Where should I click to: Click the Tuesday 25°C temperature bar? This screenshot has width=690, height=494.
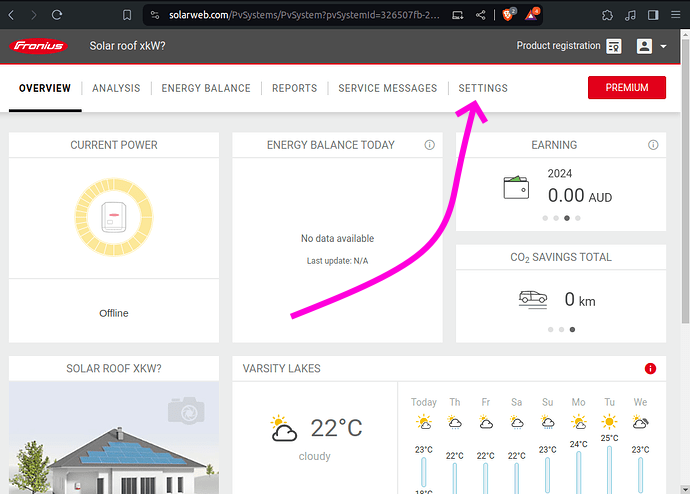(x=609, y=469)
